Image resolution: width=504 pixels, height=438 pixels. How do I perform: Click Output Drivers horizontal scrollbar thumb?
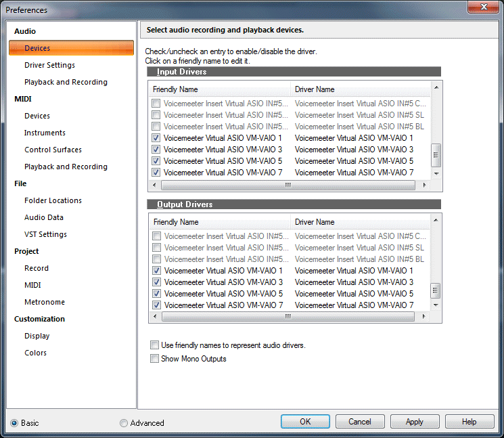tap(288, 316)
